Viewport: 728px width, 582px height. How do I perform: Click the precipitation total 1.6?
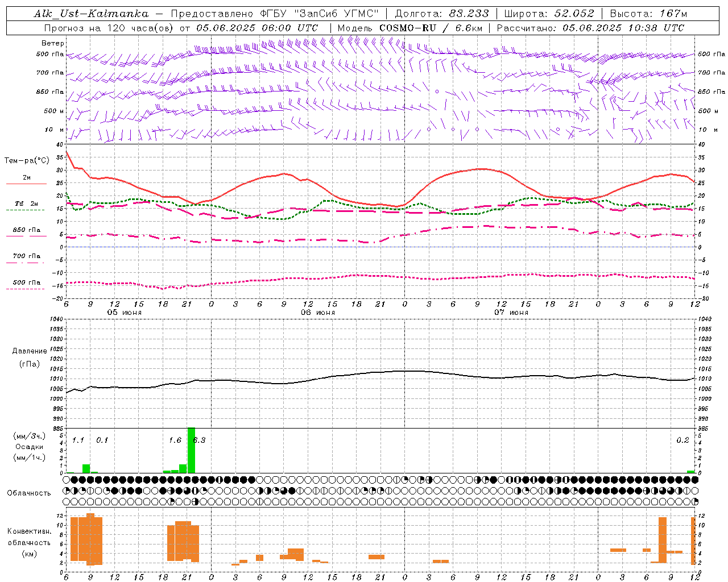pos(175,440)
